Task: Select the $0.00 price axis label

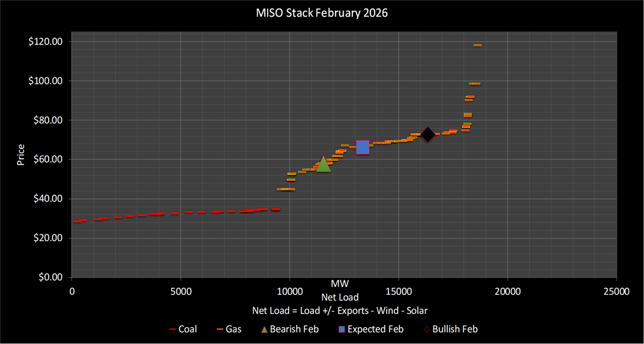Action: pos(49,277)
